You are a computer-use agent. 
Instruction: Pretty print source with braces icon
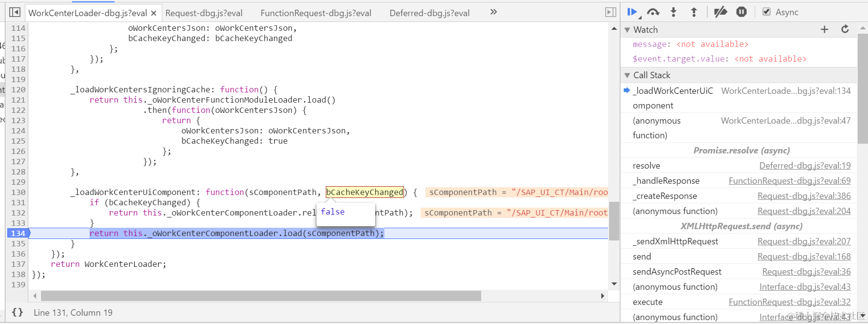pos(18,312)
